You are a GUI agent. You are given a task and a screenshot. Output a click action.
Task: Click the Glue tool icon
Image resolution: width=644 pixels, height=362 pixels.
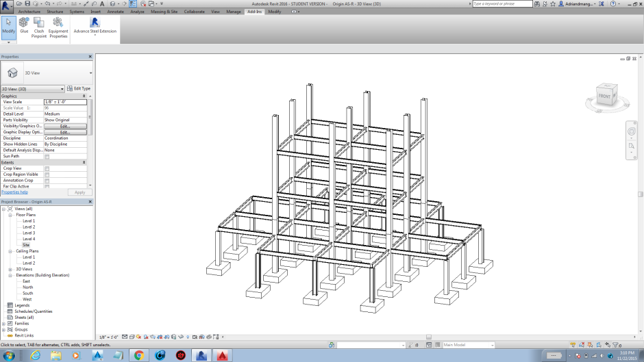point(24,25)
